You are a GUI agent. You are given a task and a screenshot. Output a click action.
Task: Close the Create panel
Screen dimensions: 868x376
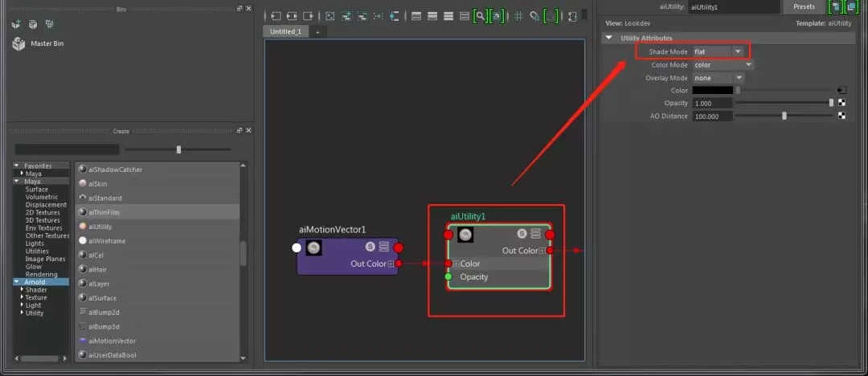tap(248, 130)
